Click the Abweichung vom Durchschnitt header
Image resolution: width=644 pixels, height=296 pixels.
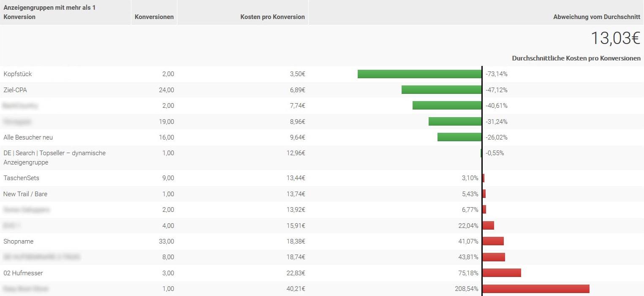pos(596,17)
